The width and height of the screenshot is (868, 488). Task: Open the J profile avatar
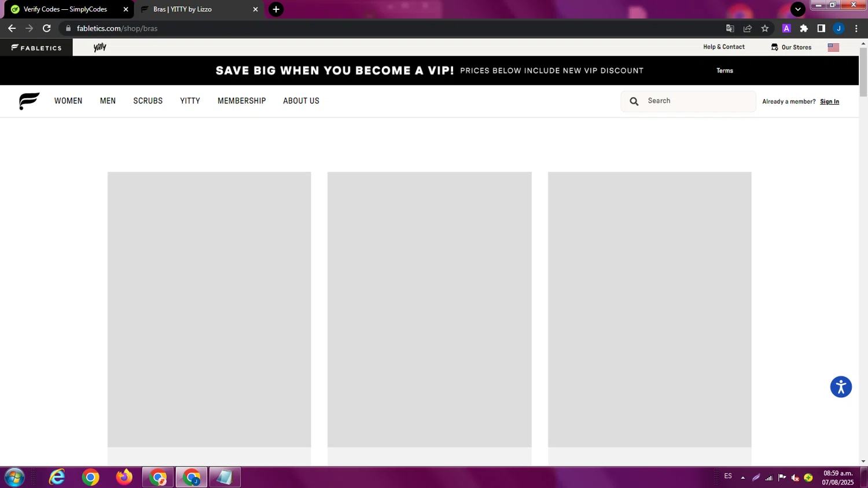838,28
